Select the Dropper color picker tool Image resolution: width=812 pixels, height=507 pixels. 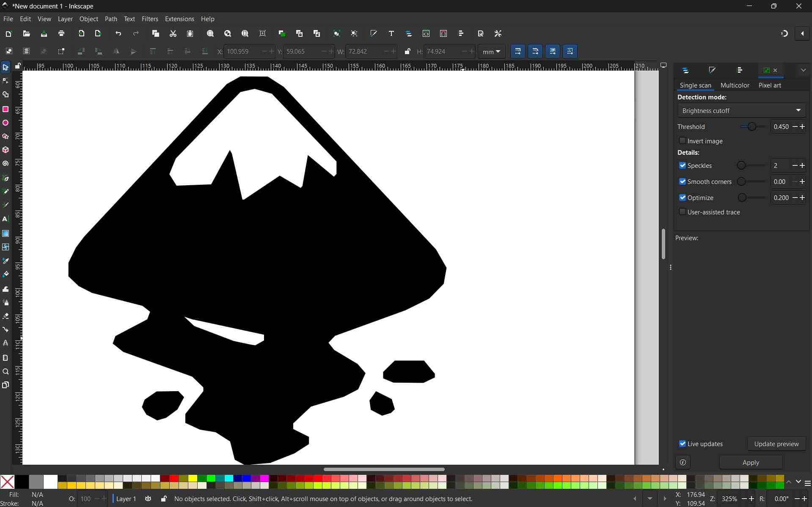point(6,261)
